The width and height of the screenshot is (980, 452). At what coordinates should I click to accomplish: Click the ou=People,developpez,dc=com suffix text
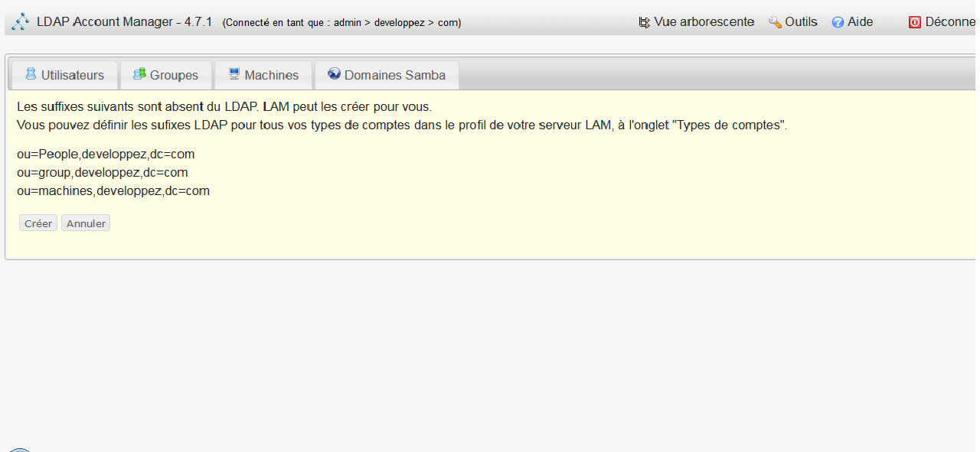pos(106,154)
